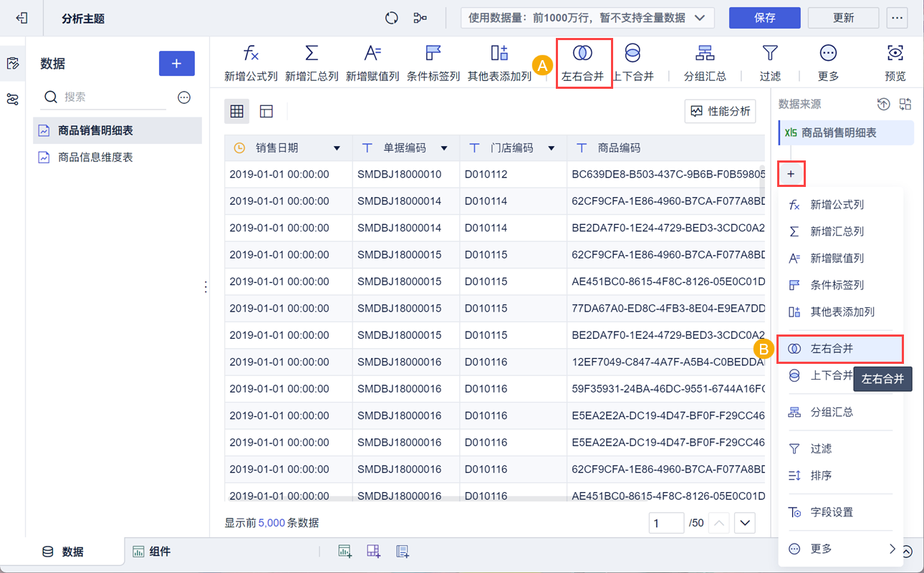Click the circular refresh icon in top bar

[391, 18]
